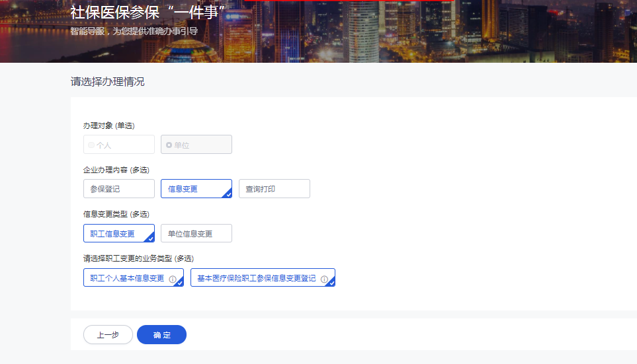Click checkmark badge on 基本医疗保险职工参保信息变更登记 box
The width and height of the screenshot is (637, 364).
pos(331,283)
